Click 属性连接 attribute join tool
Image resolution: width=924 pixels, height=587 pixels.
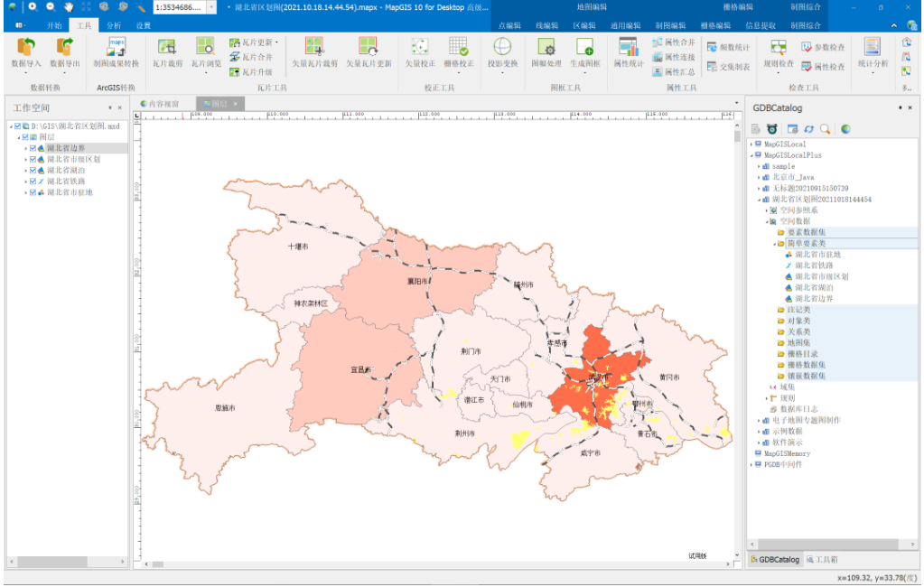[674, 57]
